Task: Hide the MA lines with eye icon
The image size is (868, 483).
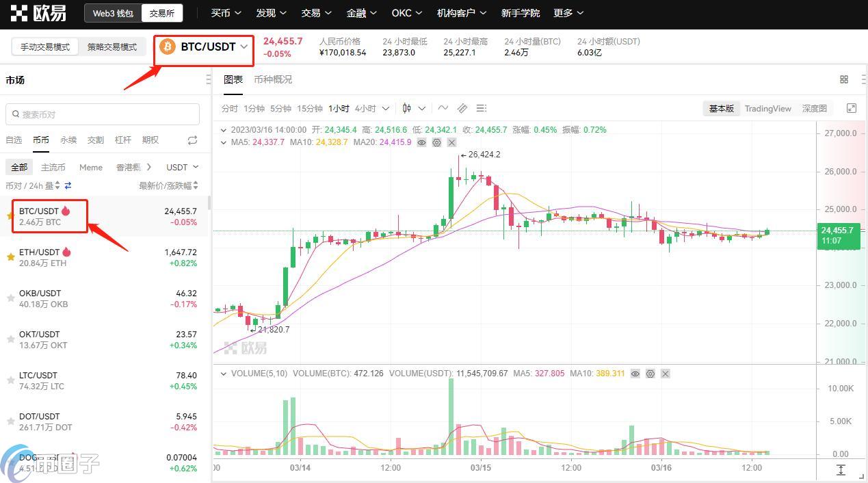Action: point(421,142)
